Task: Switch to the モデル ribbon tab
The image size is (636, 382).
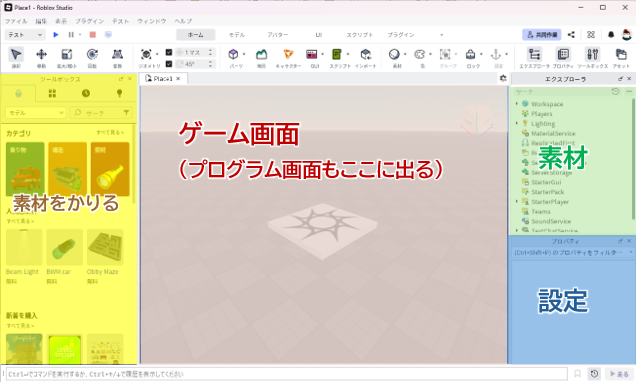Action: tap(237, 35)
